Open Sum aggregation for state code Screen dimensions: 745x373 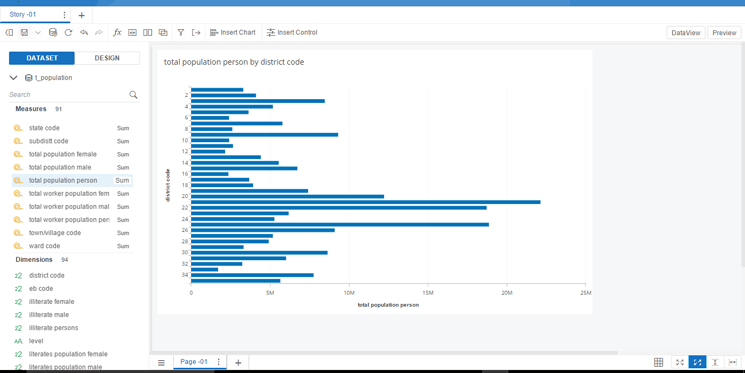[123, 128]
